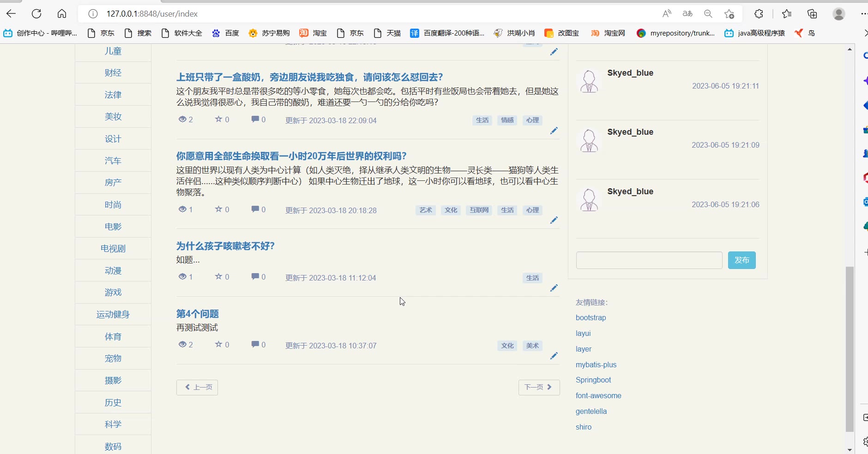Click star icon on 为什么孩子咳嗽老不好 post
Image resolution: width=868 pixels, height=454 pixels.
click(x=218, y=276)
